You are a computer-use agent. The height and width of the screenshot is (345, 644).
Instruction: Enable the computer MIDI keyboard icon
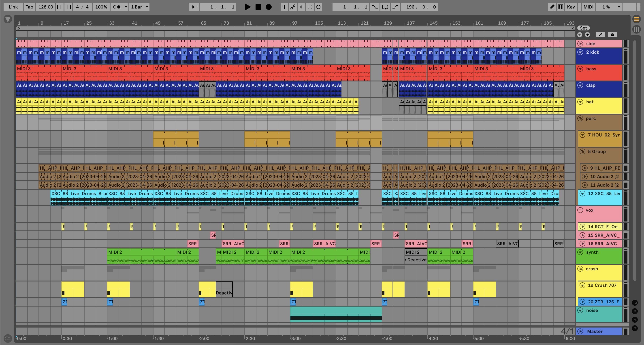coord(561,7)
